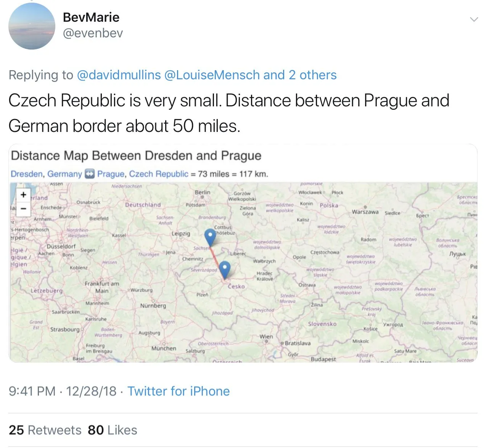Click the @evenbev username handle
489x448 pixels.
coord(93,33)
